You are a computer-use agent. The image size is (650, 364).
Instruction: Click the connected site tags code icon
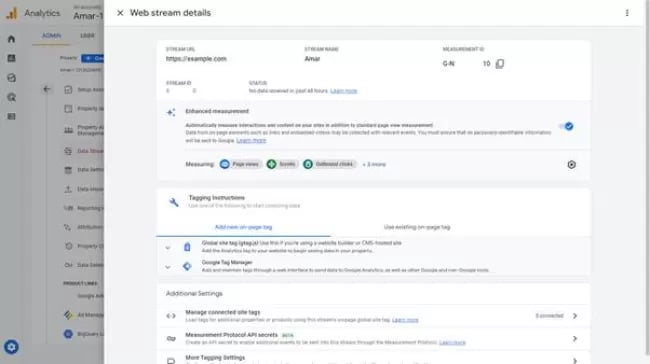pos(171,316)
